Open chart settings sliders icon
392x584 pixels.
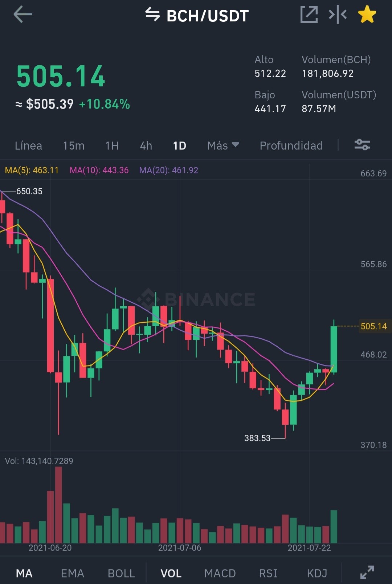coord(362,145)
